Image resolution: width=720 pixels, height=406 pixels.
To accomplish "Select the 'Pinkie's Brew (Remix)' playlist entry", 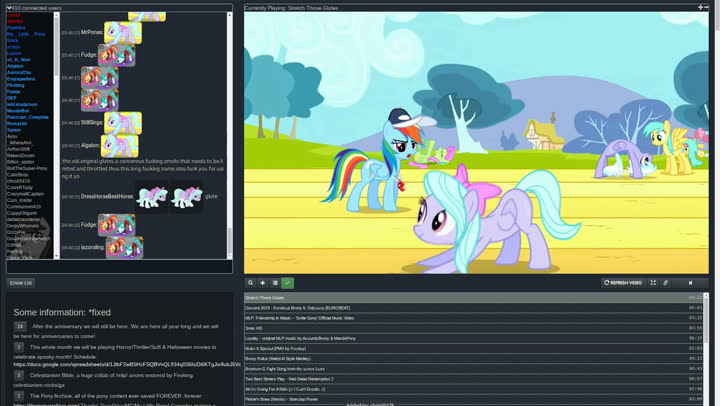I will pos(473,399).
